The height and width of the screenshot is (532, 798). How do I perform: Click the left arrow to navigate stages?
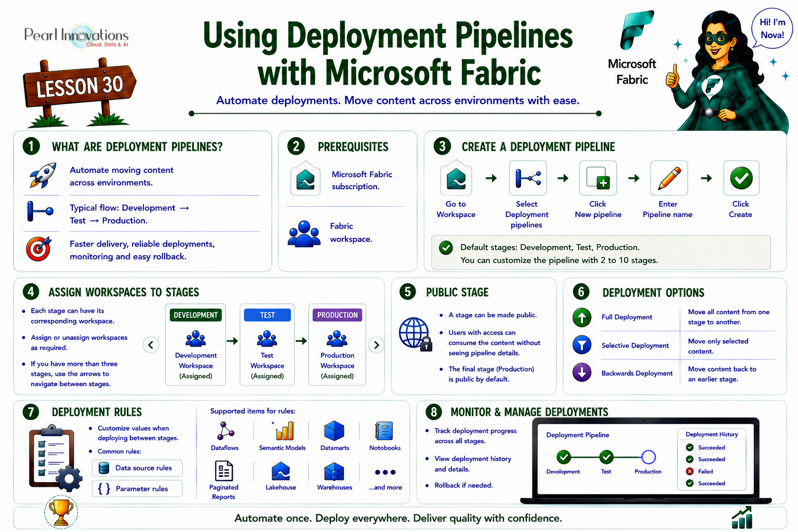(151, 344)
